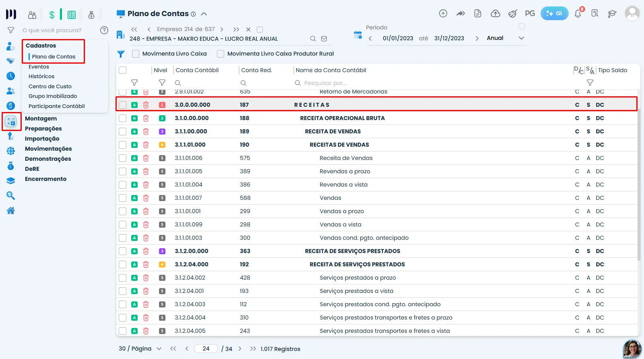Open the graduation cap training icon
Viewport: 644px width, 359px height.
click(612, 14)
